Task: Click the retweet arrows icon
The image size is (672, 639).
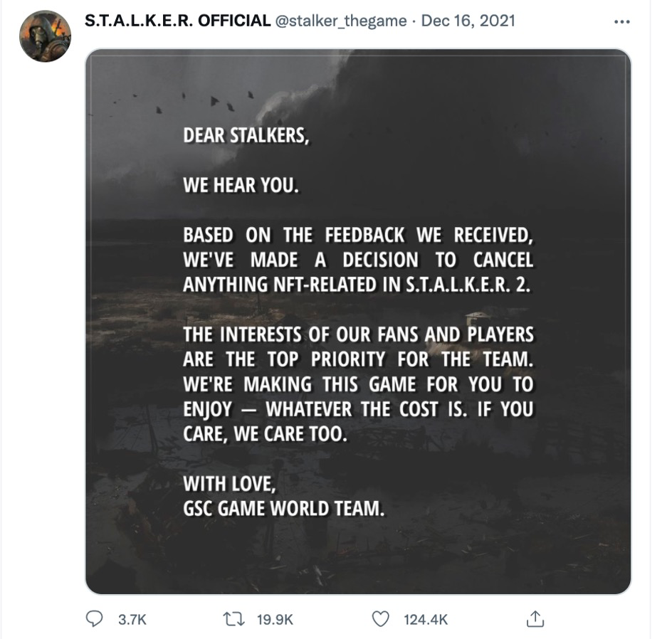Action: (x=234, y=619)
